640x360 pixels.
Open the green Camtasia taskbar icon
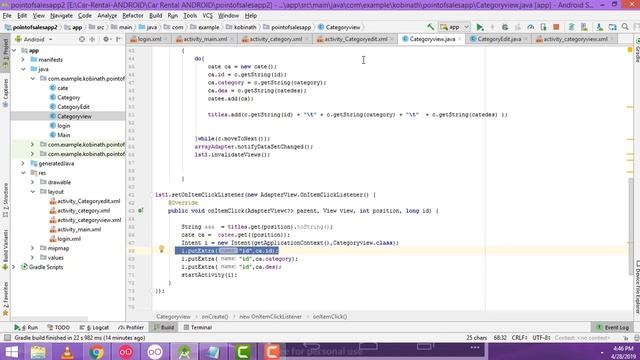243,352
